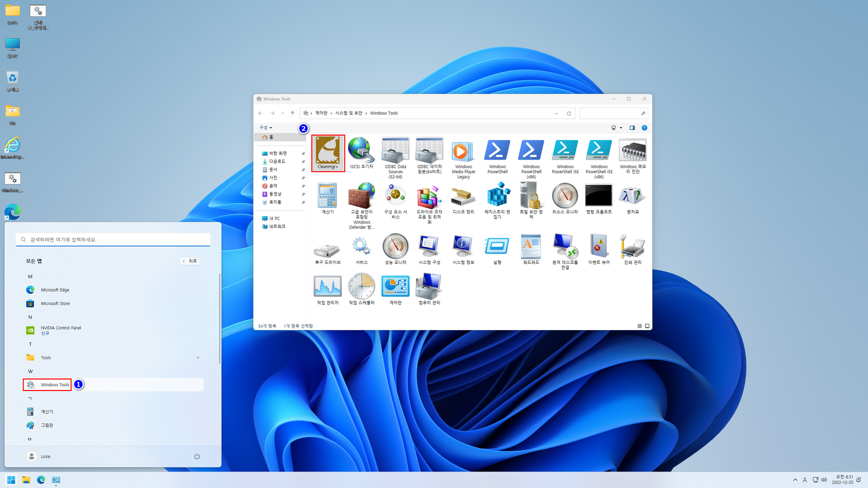Viewport: 868px width, 488px height.
Task: Click 제어판 in the address breadcrumb
Action: 321,113
